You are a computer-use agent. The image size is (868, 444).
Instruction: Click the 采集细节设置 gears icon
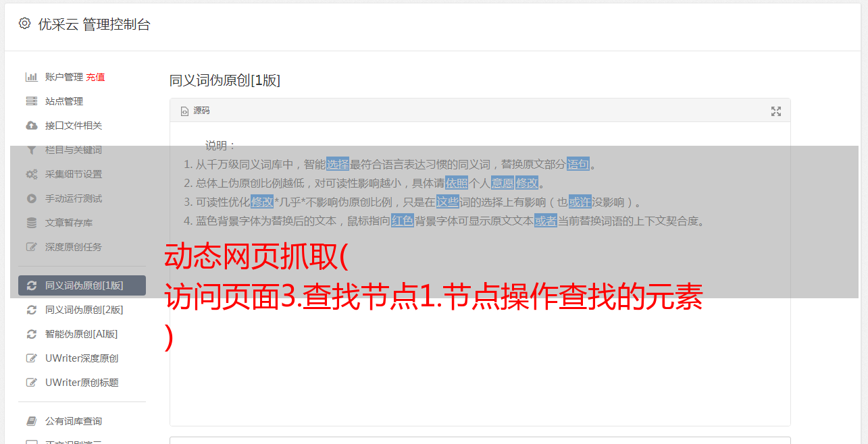(x=31, y=174)
